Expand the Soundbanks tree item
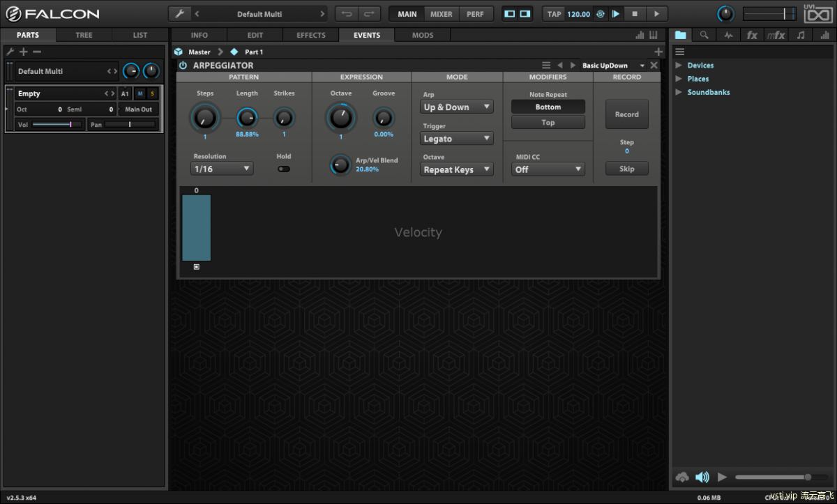The height and width of the screenshot is (504, 837). [x=679, y=92]
